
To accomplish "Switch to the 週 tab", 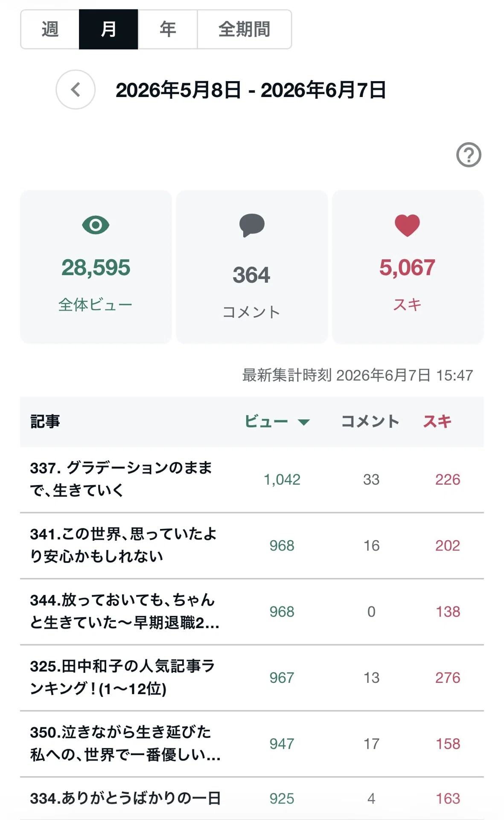I will tap(50, 29).
